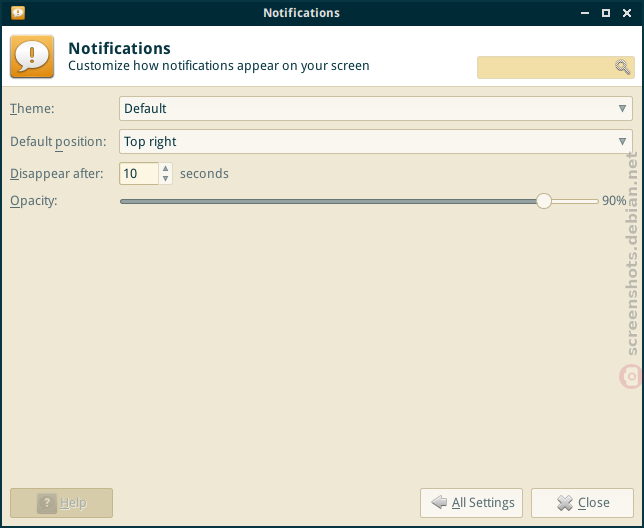Click the Notifications speech-bubble icon in header

[32, 56]
